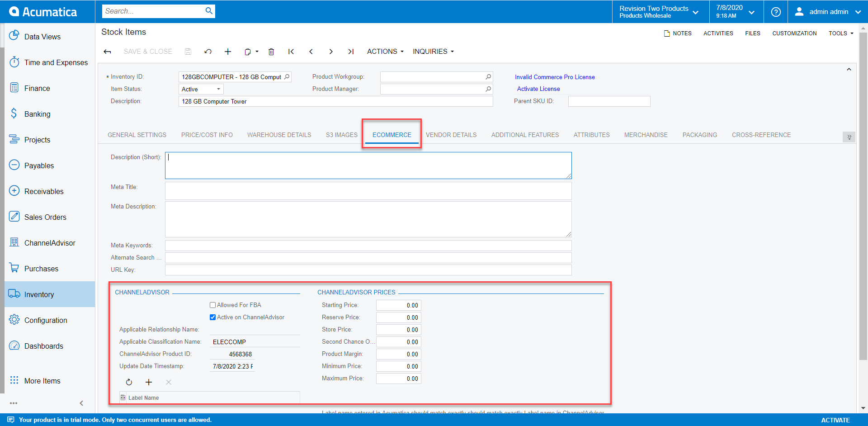Switch to the GENERAL SETTINGS tab
The width and height of the screenshot is (868, 426).
click(137, 135)
